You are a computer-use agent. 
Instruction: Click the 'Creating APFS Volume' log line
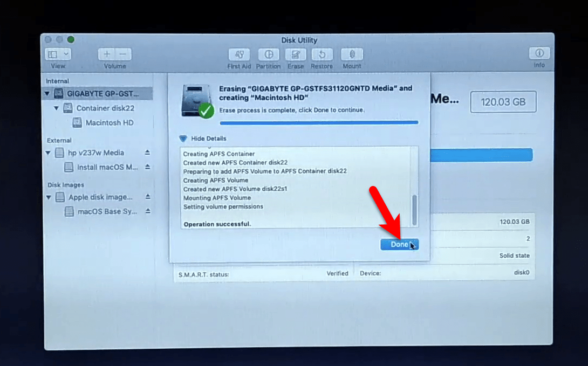tap(216, 180)
